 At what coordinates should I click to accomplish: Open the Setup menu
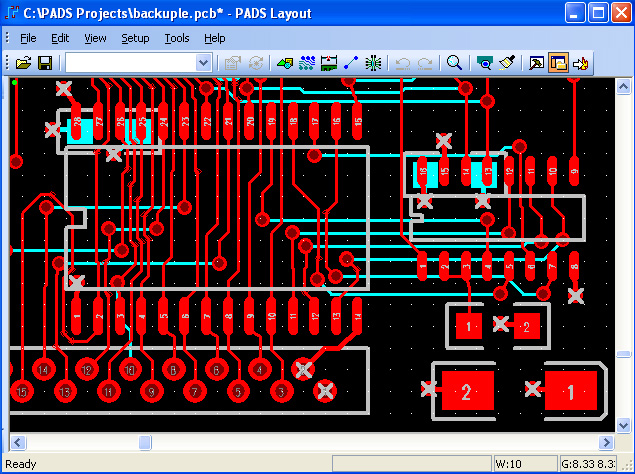[x=135, y=38]
